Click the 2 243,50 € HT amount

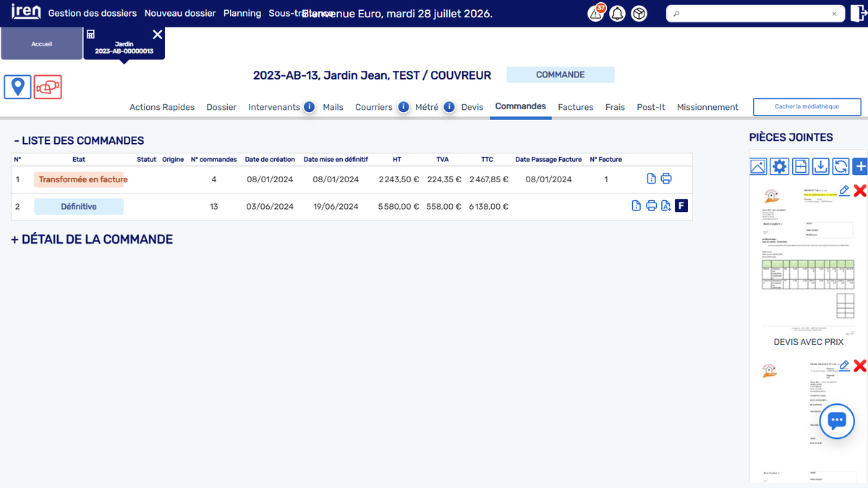click(x=399, y=179)
